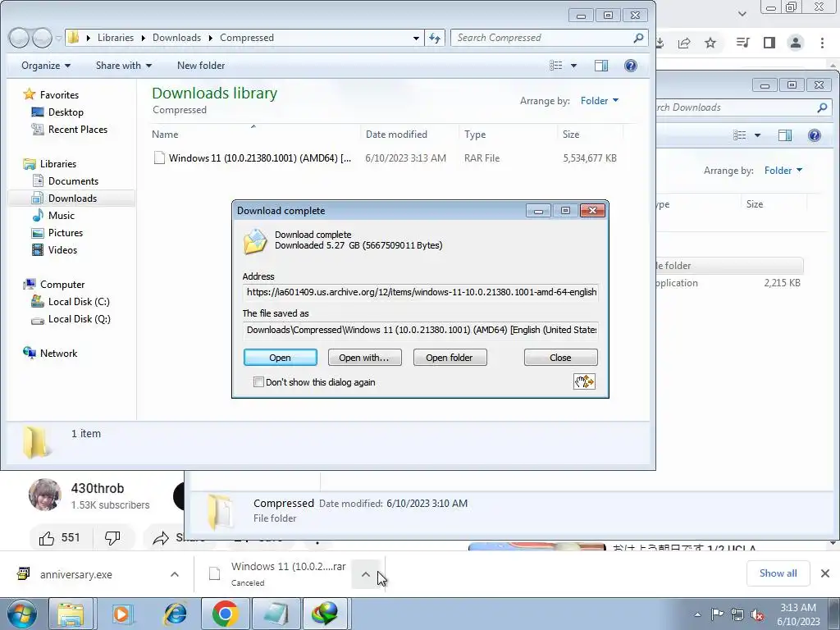The height and width of the screenshot is (630, 840).
Task: Open the Organize menu
Action: tap(46, 66)
